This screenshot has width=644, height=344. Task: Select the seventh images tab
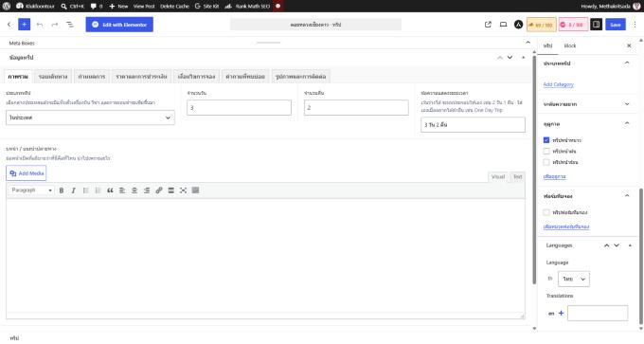pyautogui.click(x=300, y=77)
